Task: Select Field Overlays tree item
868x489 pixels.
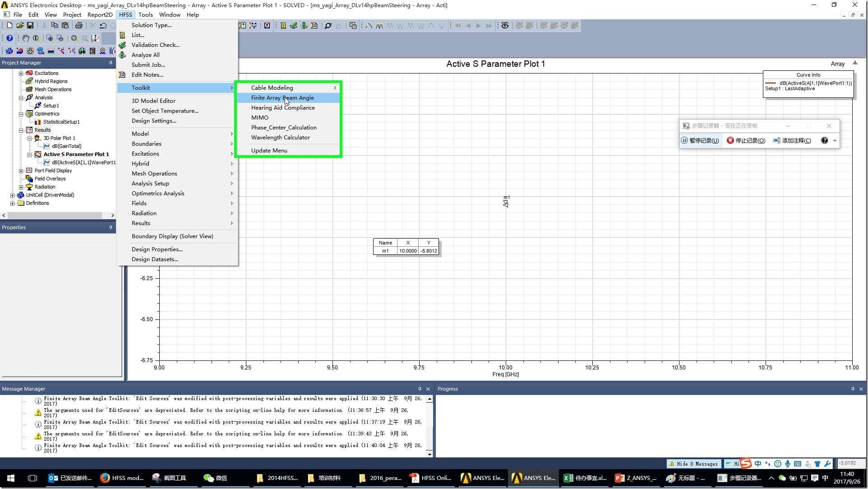Action: pyautogui.click(x=50, y=179)
